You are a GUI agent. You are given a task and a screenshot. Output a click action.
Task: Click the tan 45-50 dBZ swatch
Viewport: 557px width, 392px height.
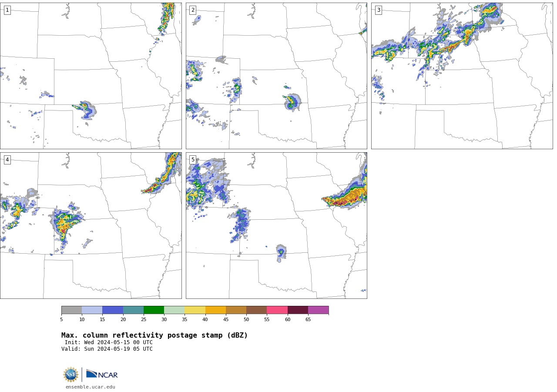(236, 310)
